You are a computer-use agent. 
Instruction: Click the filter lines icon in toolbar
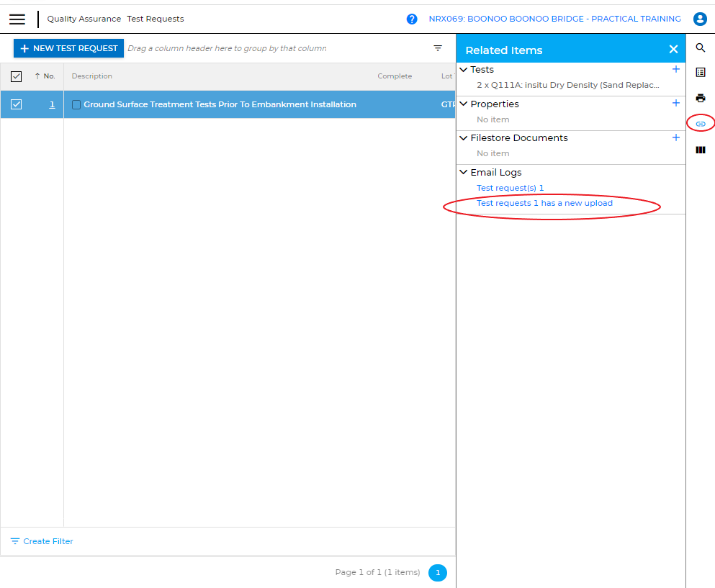[x=438, y=48]
